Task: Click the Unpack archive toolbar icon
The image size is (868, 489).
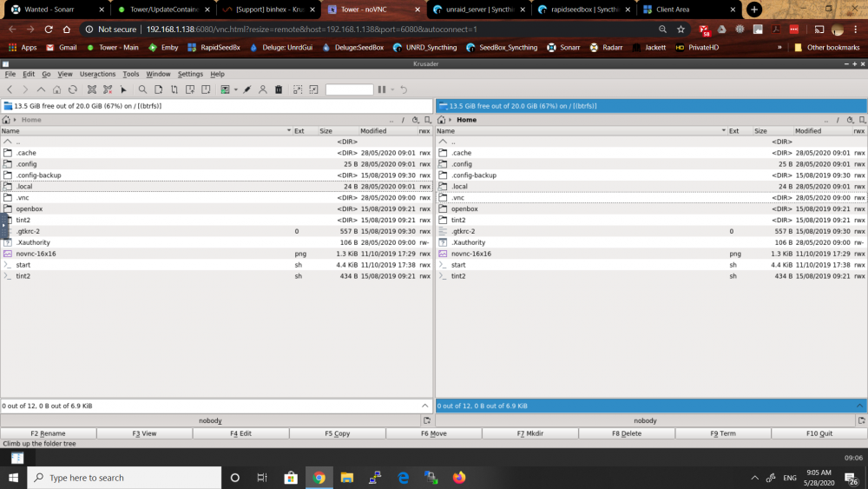Action: 206,89
